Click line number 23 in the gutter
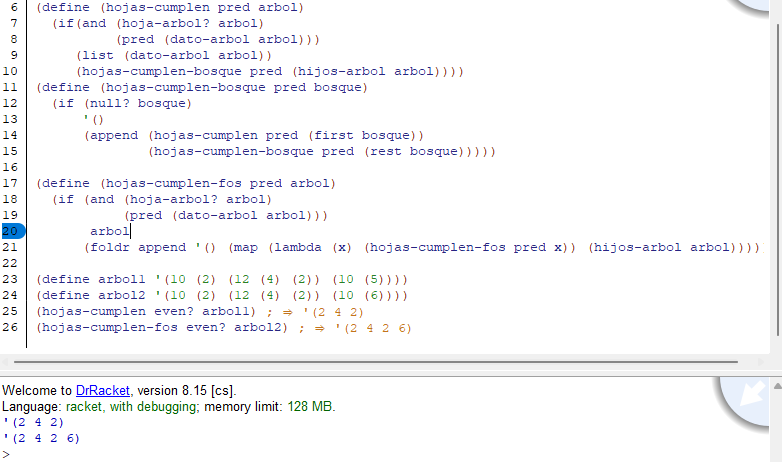This screenshot has height=462, width=782. [x=10, y=279]
